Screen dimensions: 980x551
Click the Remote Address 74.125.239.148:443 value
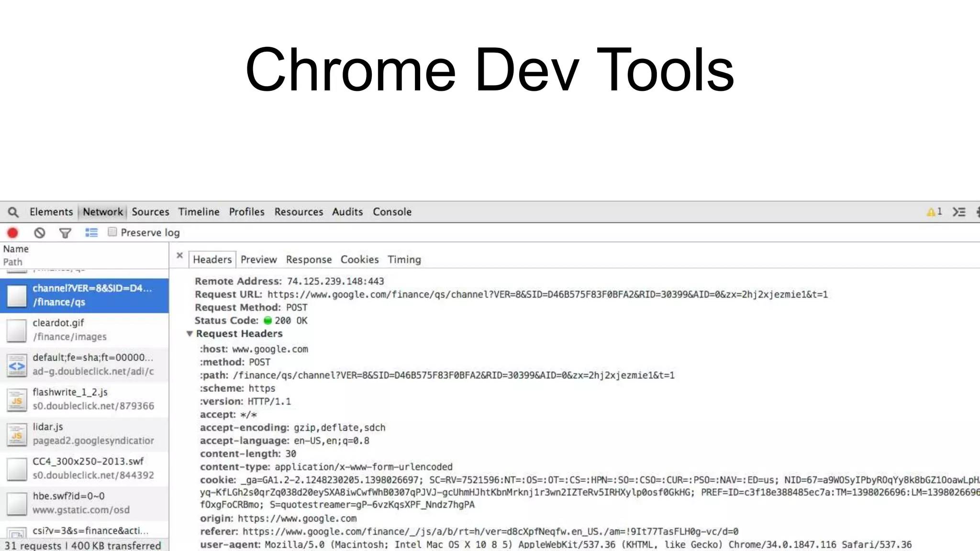(x=335, y=281)
